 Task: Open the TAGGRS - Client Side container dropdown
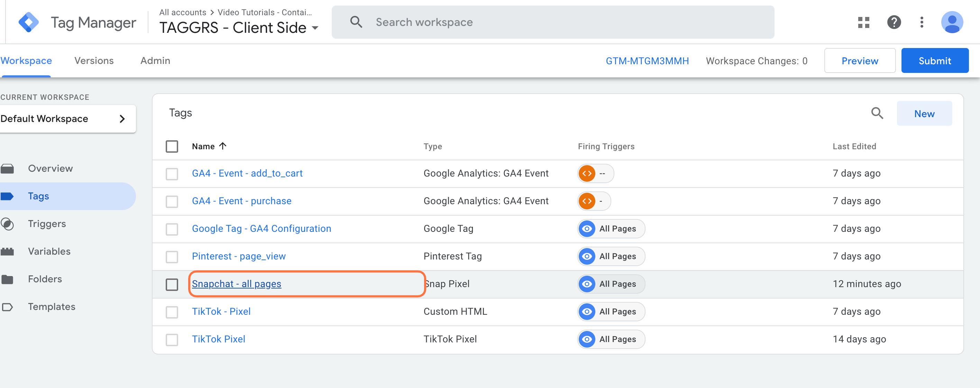coord(239,28)
